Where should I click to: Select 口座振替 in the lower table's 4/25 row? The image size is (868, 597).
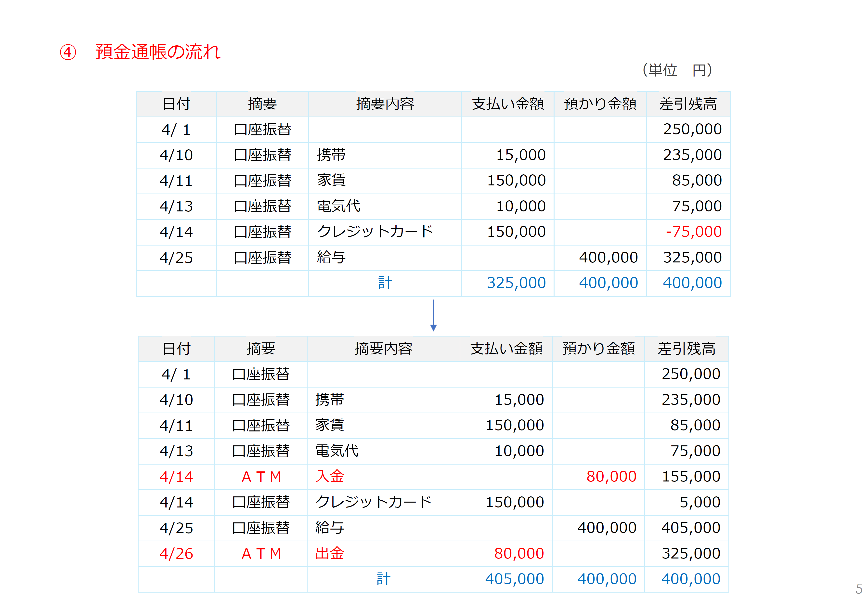coord(261,528)
